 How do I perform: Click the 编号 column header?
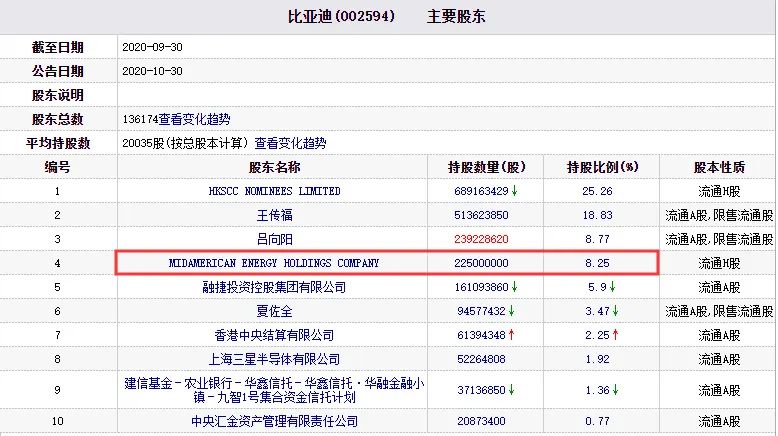coord(58,167)
